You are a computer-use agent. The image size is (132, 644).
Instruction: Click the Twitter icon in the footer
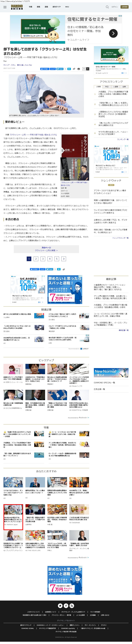(60, 606)
